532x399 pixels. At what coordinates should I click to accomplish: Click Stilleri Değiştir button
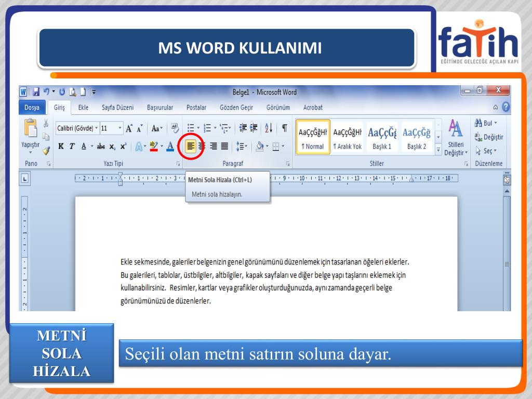(x=456, y=137)
